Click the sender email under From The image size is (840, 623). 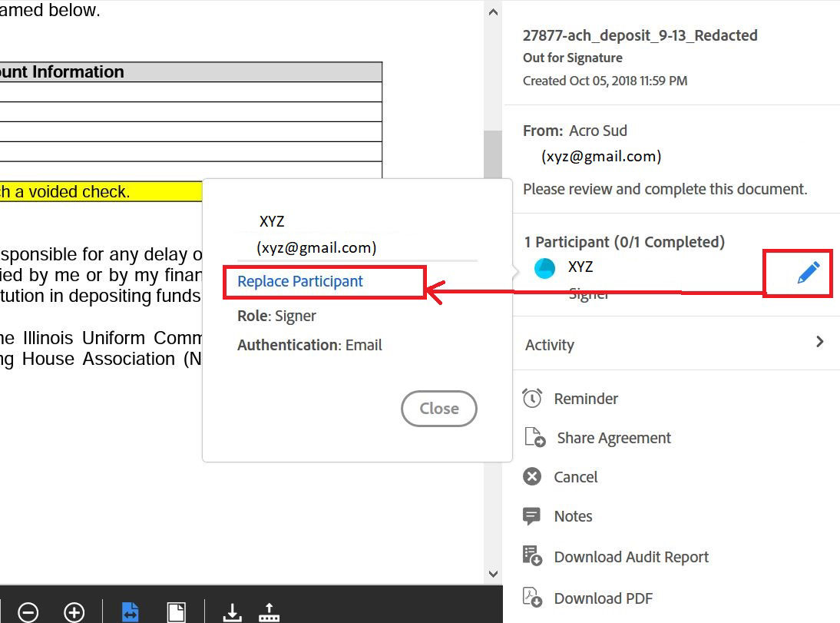tap(601, 156)
